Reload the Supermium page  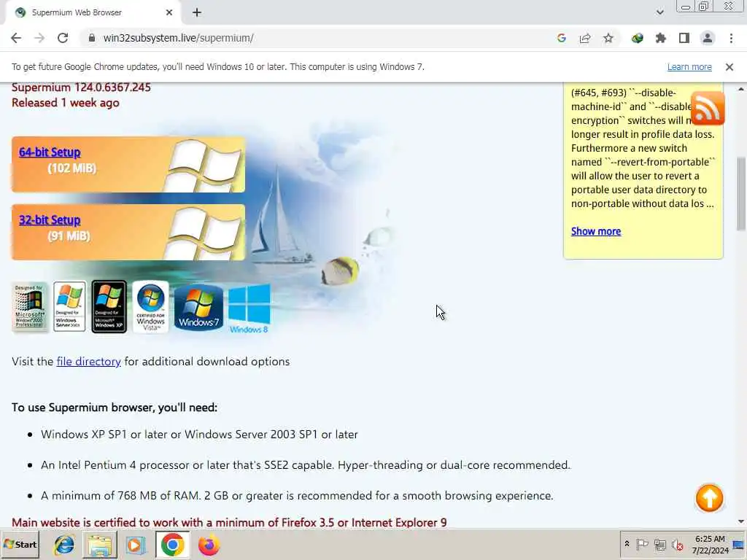coord(63,38)
